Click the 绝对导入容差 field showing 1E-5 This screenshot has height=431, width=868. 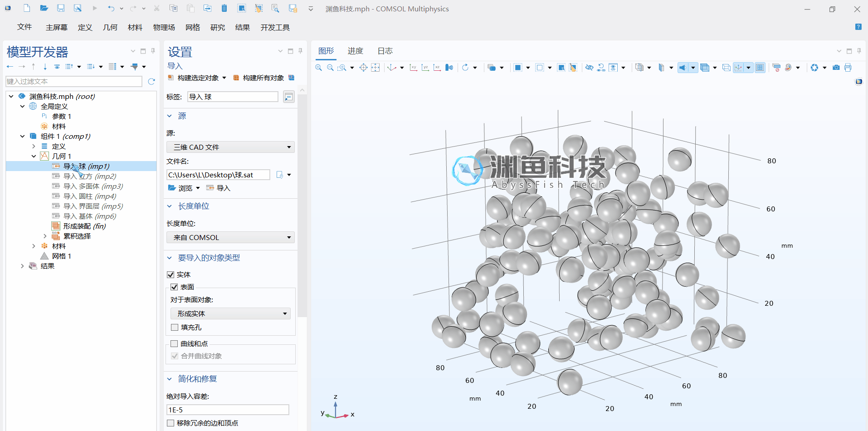[228, 410]
